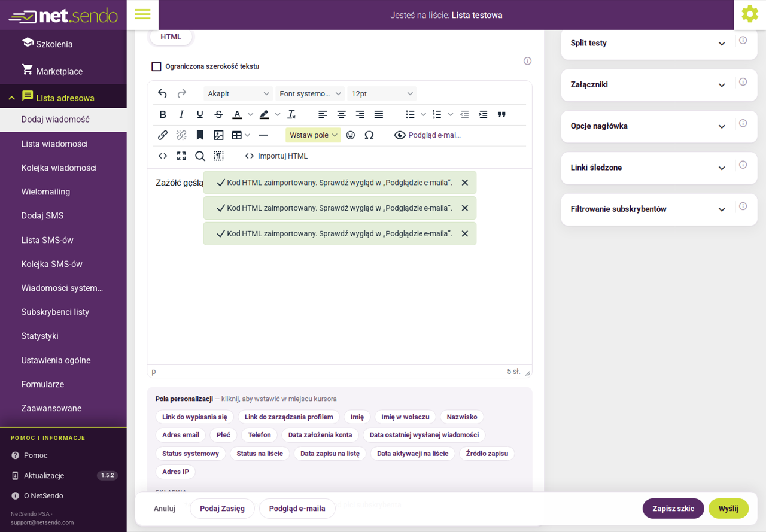Insert the Imię w wołaczu personalization field
This screenshot has width=766, height=532.
click(x=405, y=417)
